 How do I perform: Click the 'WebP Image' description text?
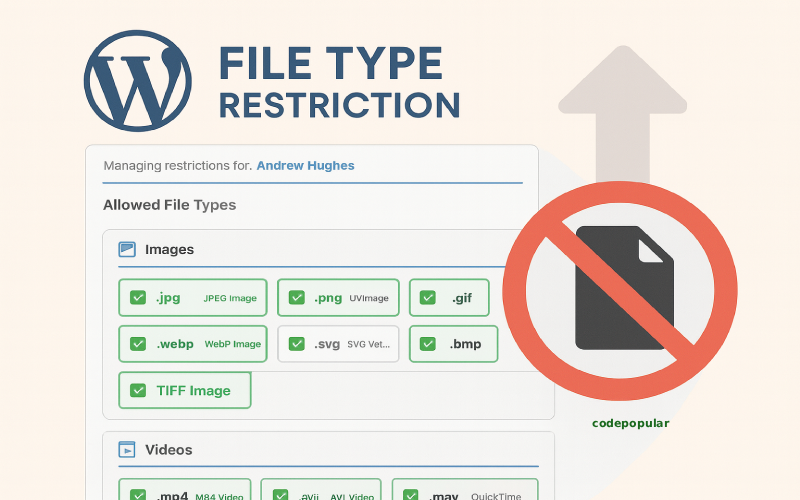[x=233, y=344]
